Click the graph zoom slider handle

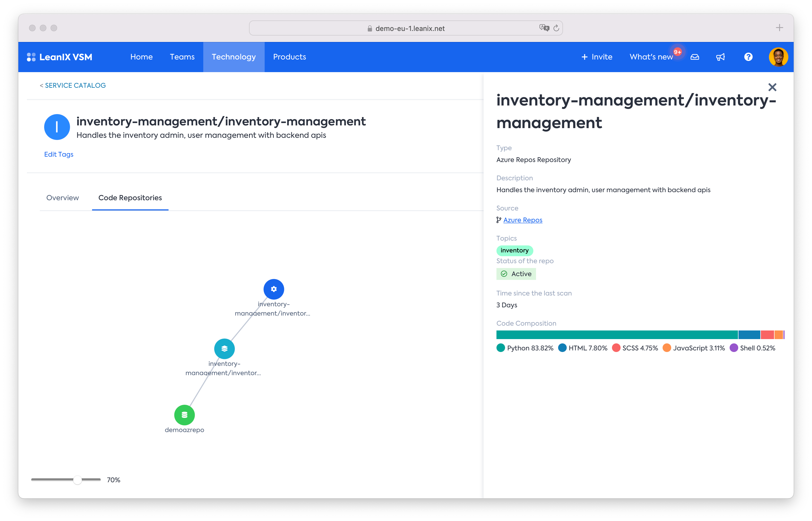tap(78, 480)
